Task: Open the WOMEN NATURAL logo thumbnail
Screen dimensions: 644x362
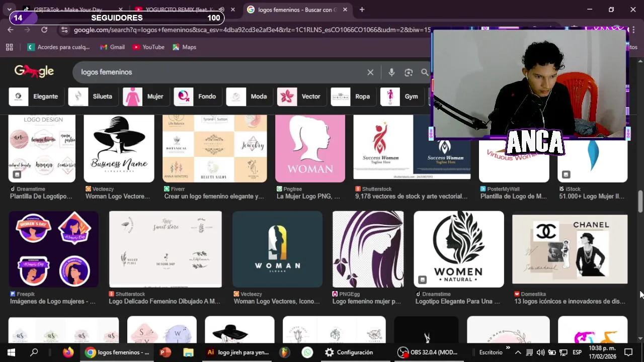Action: [x=458, y=249]
